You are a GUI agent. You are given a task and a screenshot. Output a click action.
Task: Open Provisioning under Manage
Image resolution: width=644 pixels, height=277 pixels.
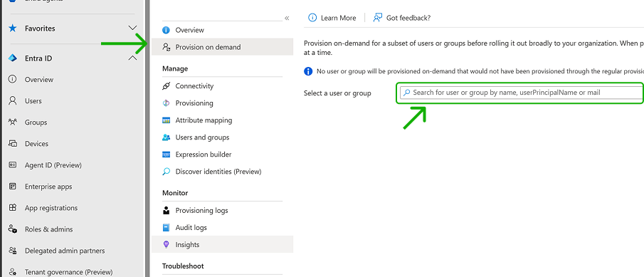pyautogui.click(x=194, y=103)
